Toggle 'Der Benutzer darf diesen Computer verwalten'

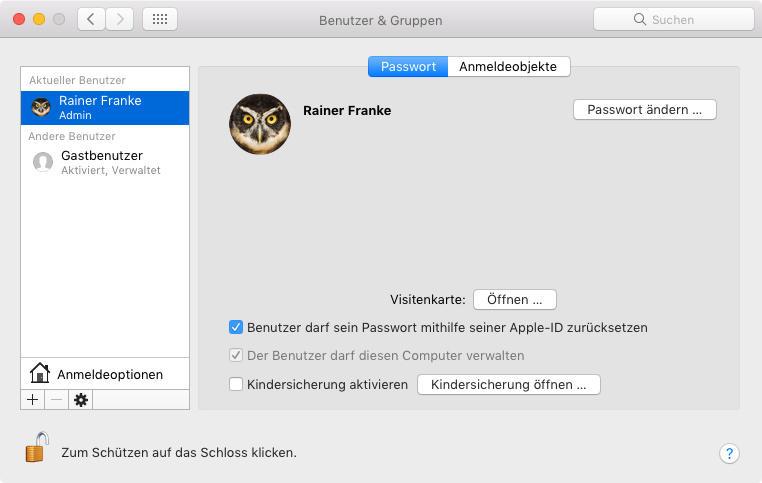(236, 355)
